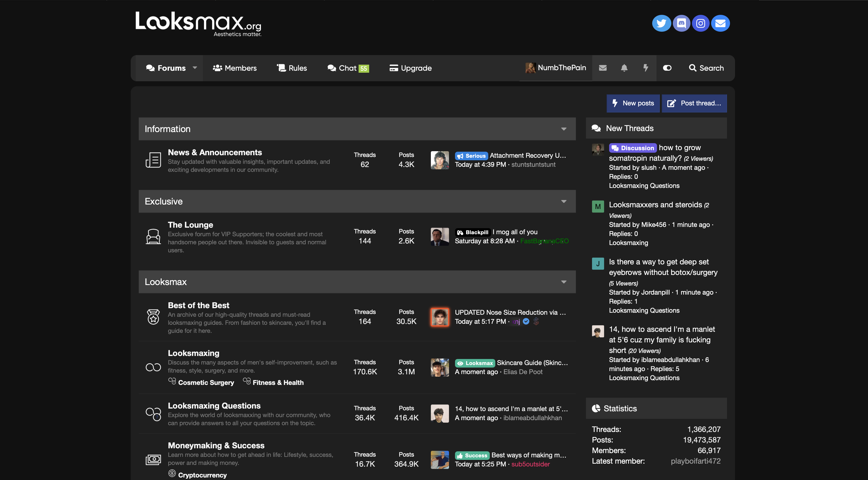Collapse the Looksmax category section

point(564,282)
